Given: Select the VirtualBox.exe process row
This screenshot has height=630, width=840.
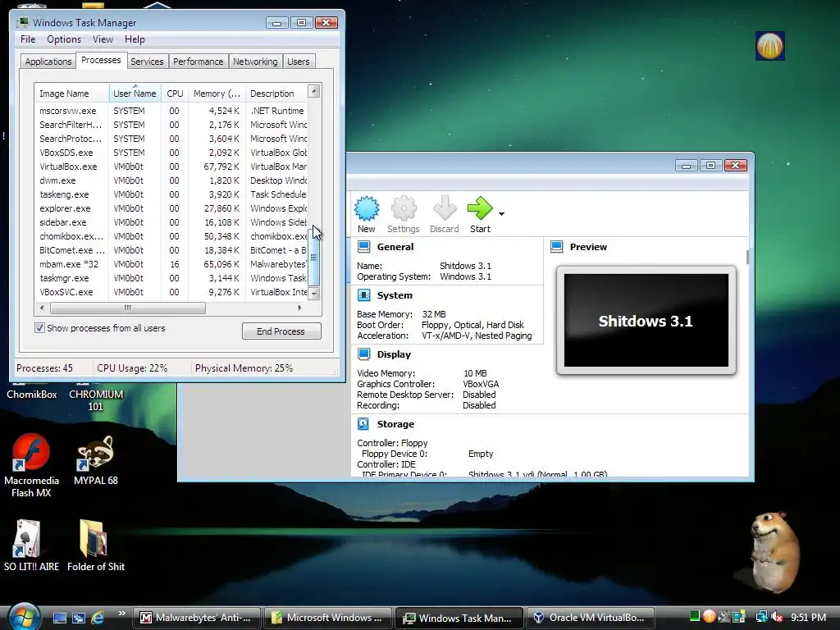Looking at the screenshot, I should click(x=171, y=167).
